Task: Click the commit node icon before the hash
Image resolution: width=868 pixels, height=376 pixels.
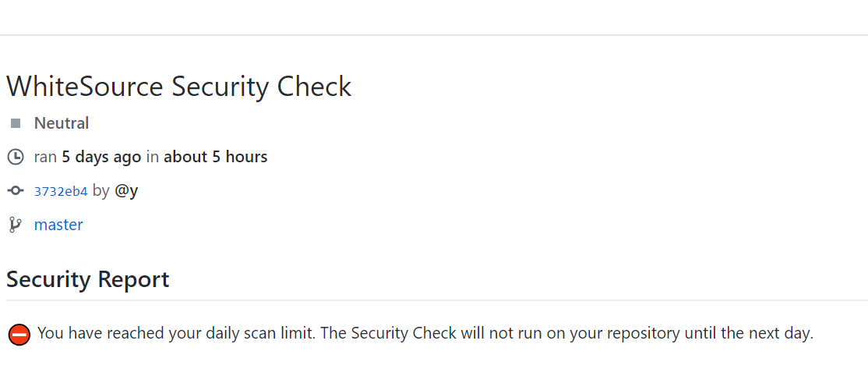Action: [x=16, y=191]
